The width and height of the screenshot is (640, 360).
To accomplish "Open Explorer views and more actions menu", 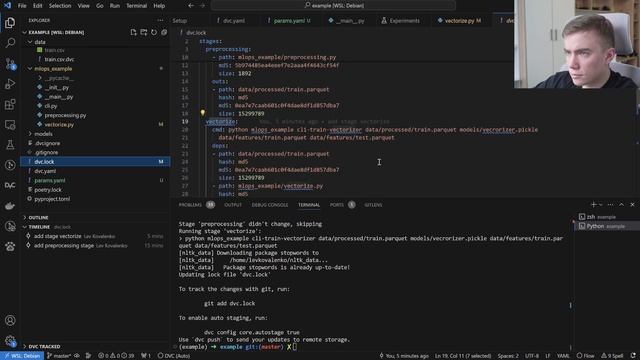I will click(160, 20).
